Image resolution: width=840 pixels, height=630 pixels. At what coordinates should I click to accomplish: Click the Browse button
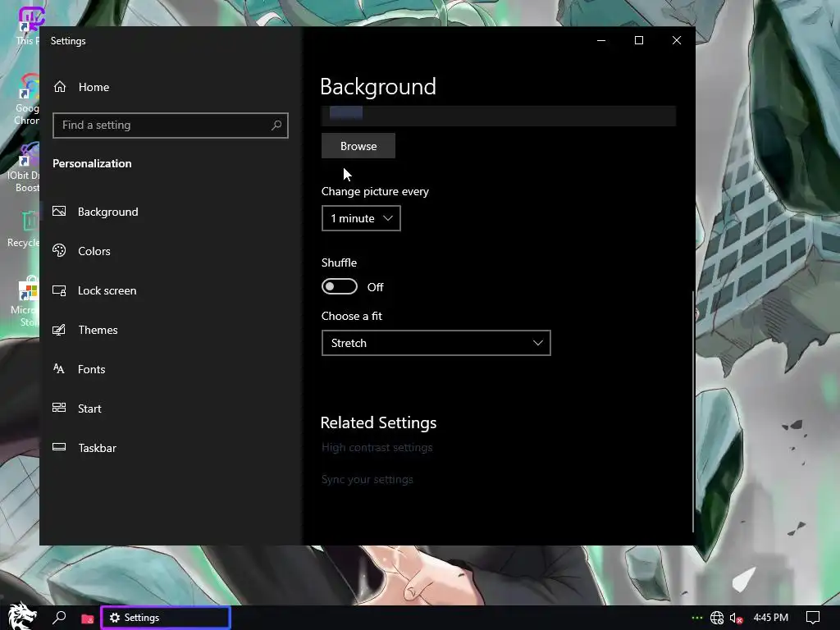pyautogui.click(x=358, y=146)
